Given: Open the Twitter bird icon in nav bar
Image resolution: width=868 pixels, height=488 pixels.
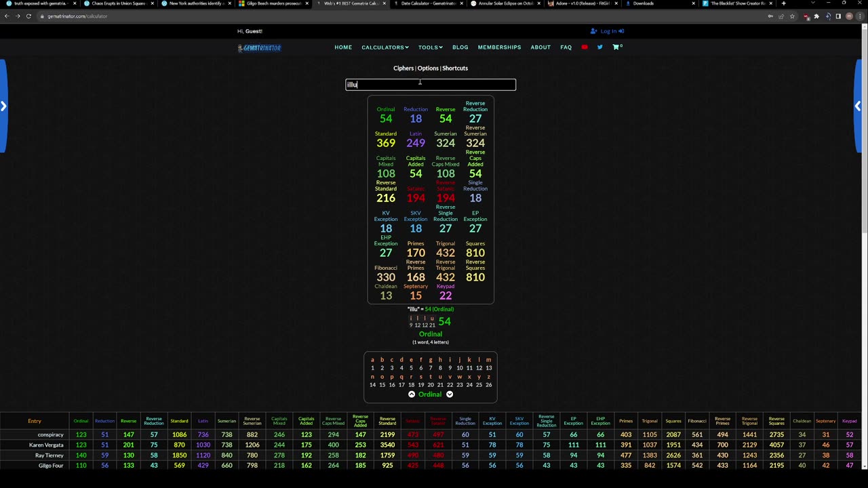Looking at the screenshot, I should click(600, 47).
